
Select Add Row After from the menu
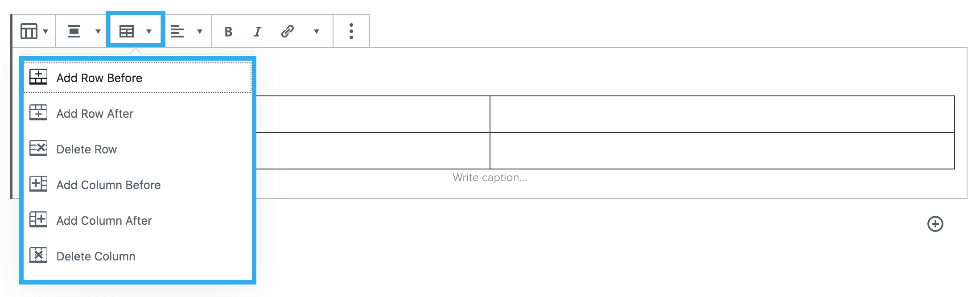pyautogui.click(x=95, y=113)
